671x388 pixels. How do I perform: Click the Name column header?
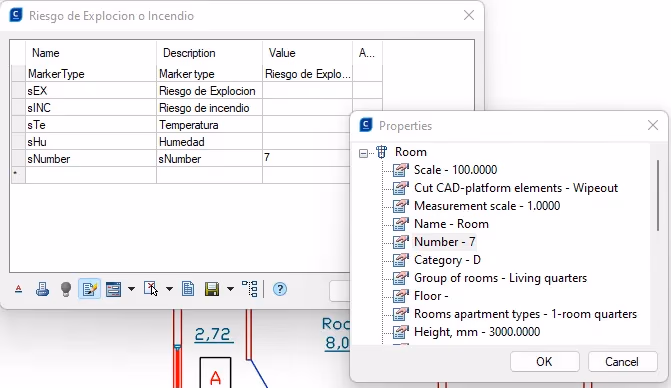[x=91, y=53]
